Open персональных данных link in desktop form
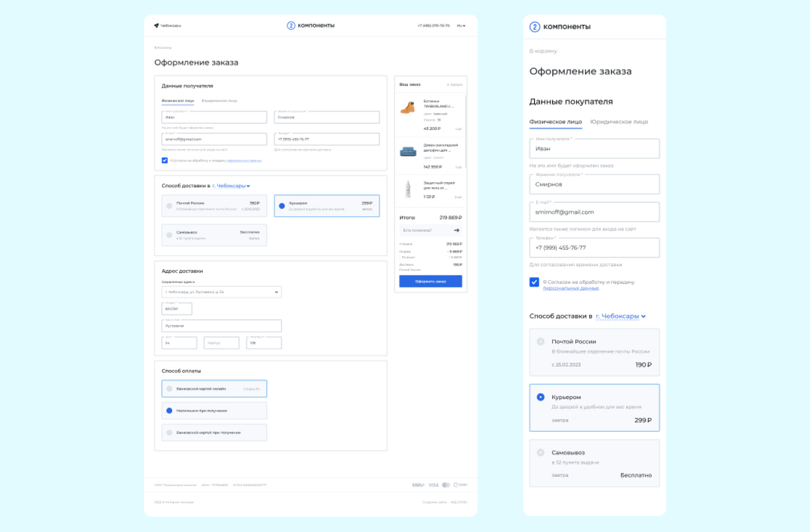This screenshot has width=810, height=532. [244, 160]
